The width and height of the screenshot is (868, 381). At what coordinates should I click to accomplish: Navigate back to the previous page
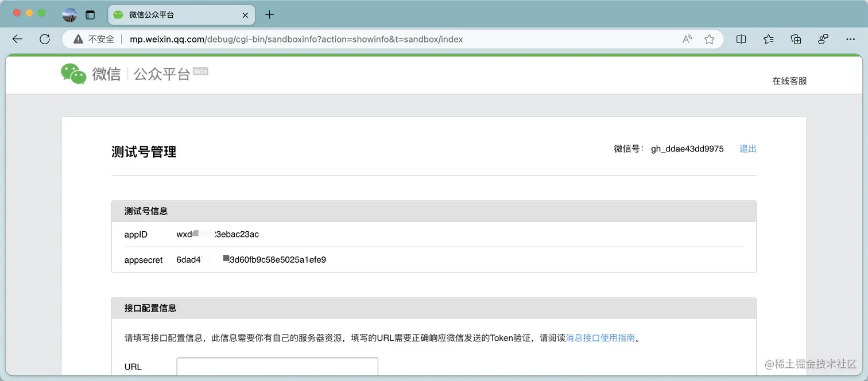tap(17, 39)
